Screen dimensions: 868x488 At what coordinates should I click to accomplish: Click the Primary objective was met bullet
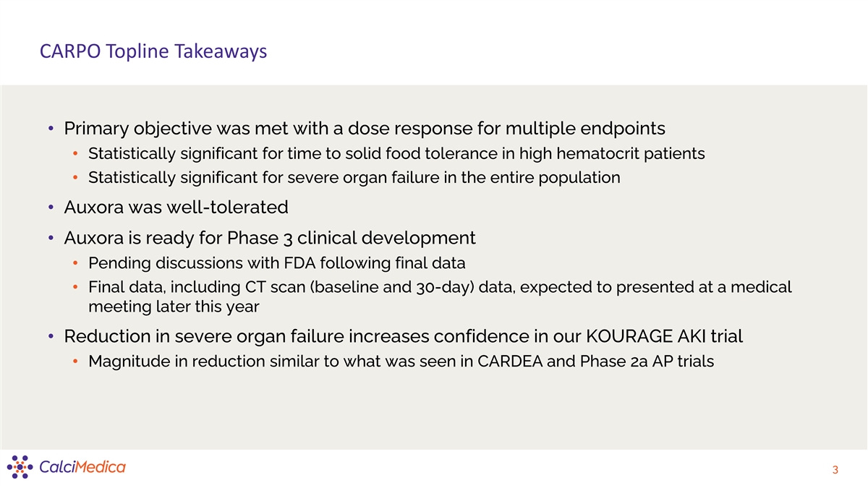click(365, 129)
